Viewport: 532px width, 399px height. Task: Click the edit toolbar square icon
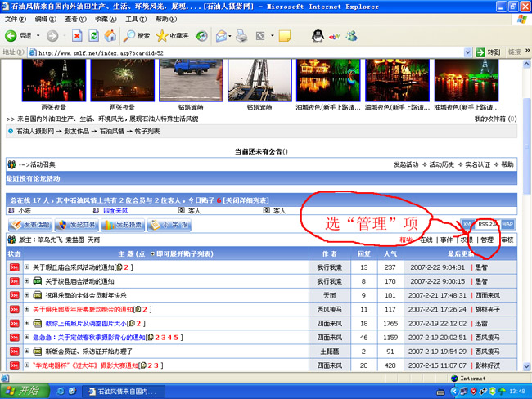(260, 36)
